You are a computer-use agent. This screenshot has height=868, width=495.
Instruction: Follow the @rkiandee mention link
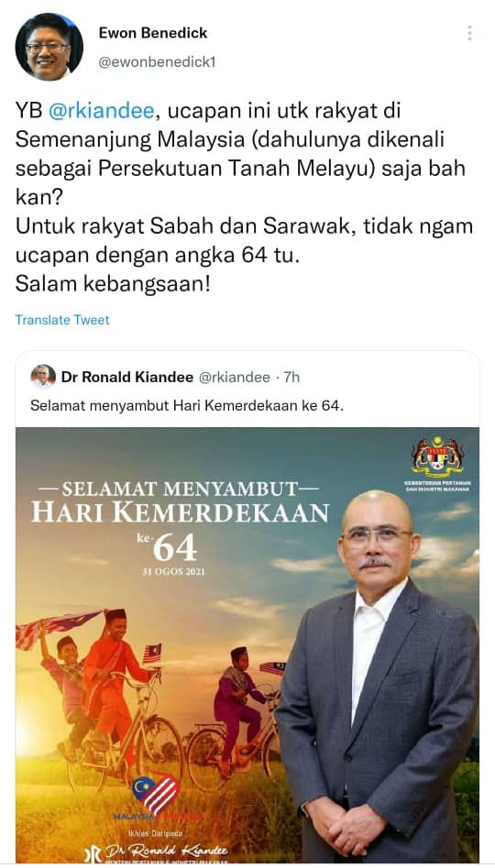tap(101, 111)
